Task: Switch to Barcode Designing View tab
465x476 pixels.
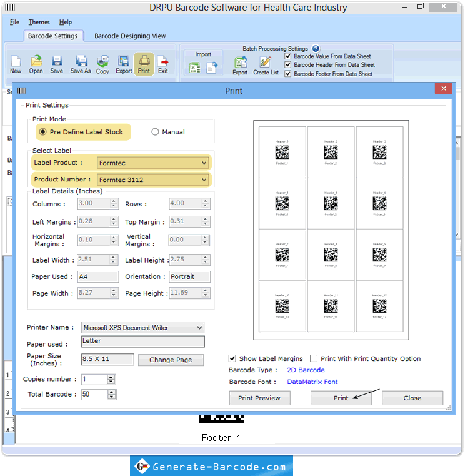Action: [130, 36]
